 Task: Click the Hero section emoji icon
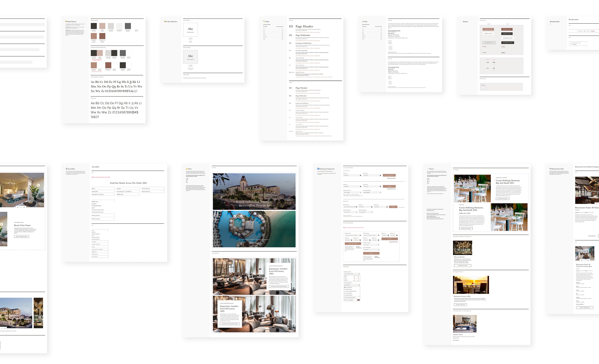(187, 169)
